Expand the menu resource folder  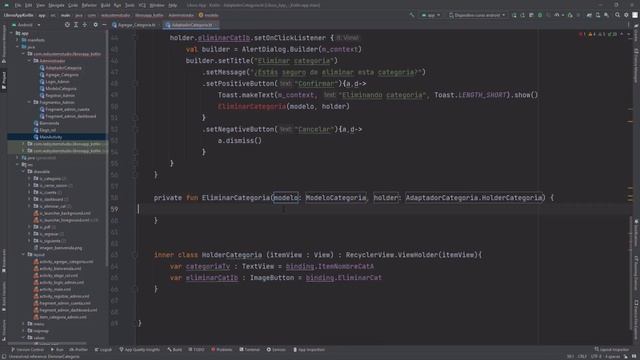click(24, 324)
